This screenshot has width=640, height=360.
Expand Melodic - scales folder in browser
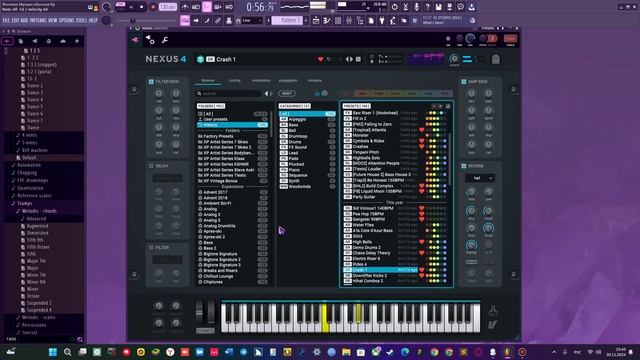point(38,318)
